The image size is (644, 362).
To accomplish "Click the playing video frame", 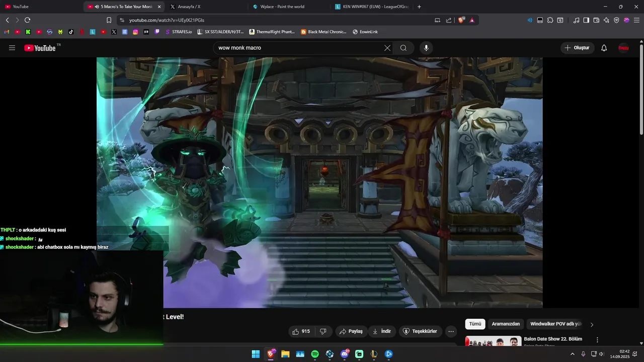I will point(319,182).
